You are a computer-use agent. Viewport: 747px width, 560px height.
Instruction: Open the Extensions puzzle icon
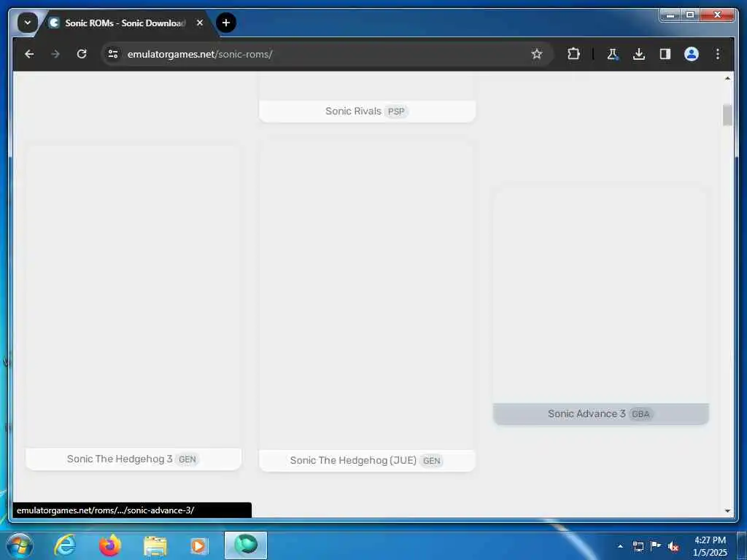(573, 54)
